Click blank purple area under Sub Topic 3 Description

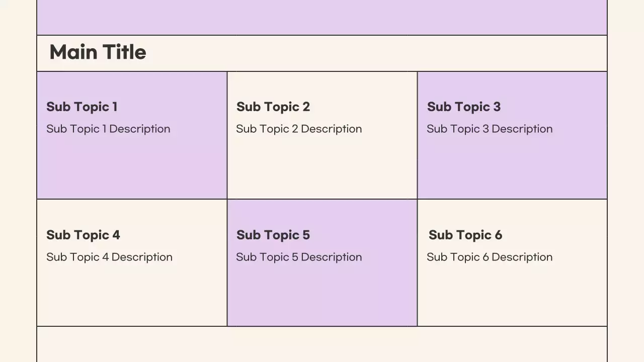(x=512, y=168)
